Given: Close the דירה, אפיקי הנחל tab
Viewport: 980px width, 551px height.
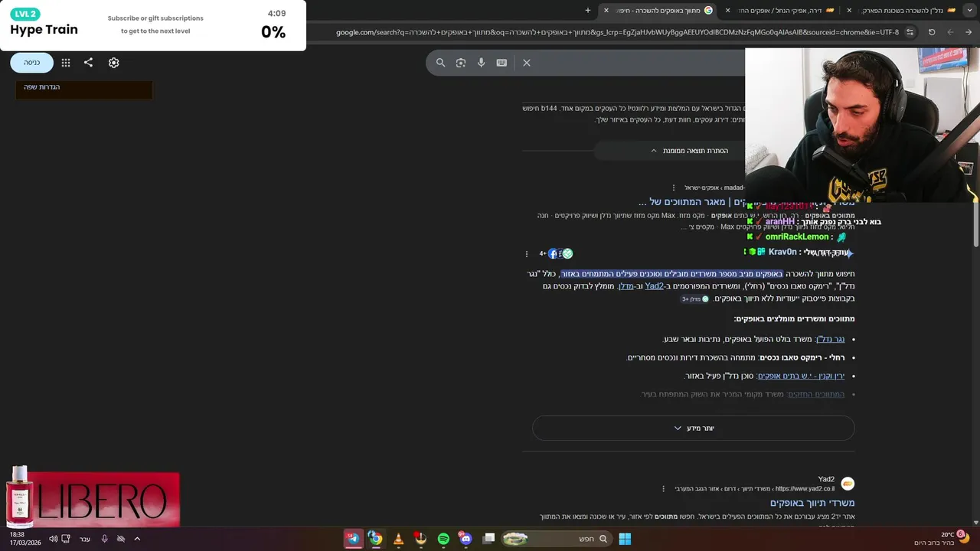Looking at the screenshot, I should tap(727, 11).
